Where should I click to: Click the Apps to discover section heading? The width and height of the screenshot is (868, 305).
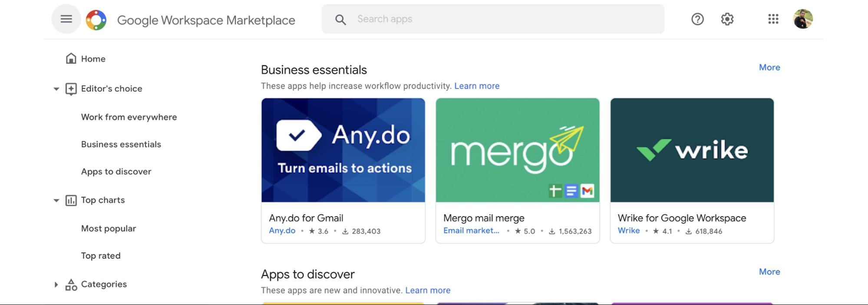308,274
